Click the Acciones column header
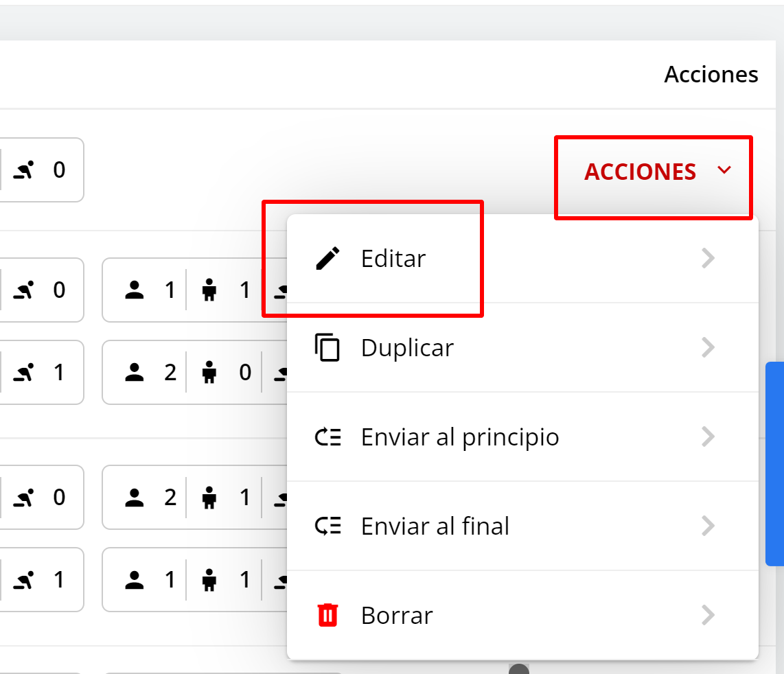The height and width of the screenshot is (674, 784). click(x=711, y=74)
